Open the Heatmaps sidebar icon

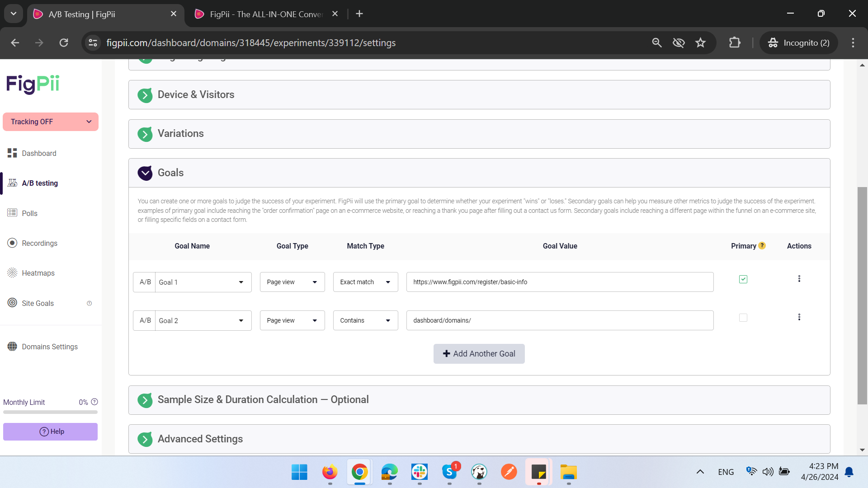point(12,273)
